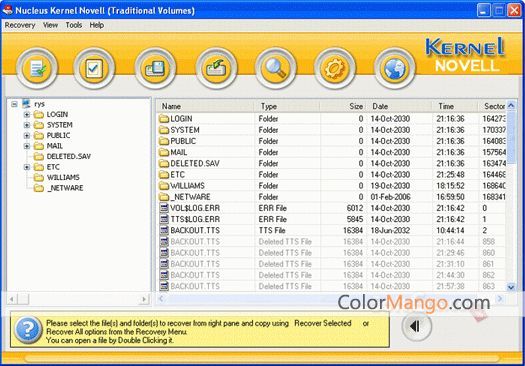Expand the SYSTEM folder node
This screenshot has width=525, height=366.
27,125
